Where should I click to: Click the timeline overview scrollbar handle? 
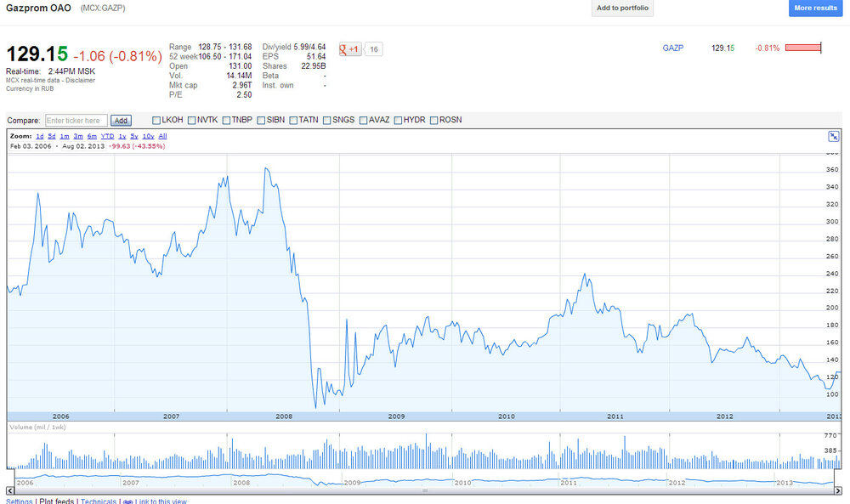[x=424, y=490]
